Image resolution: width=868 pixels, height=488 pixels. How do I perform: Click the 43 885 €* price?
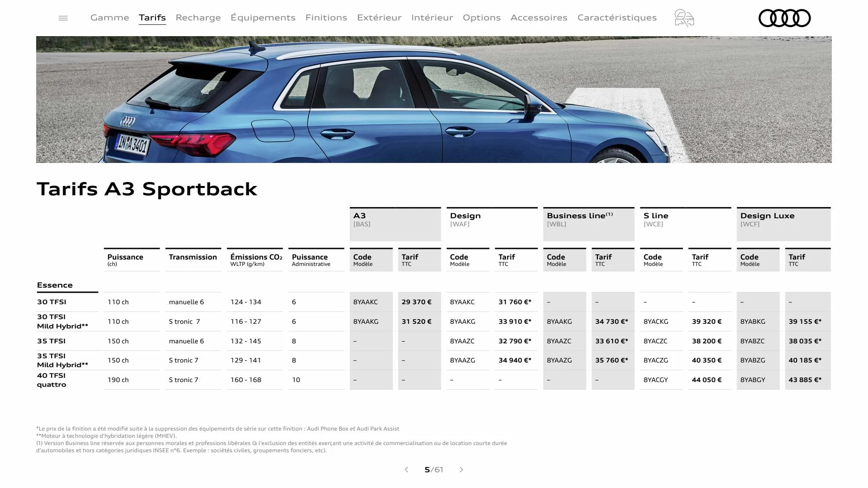point(805,380)
